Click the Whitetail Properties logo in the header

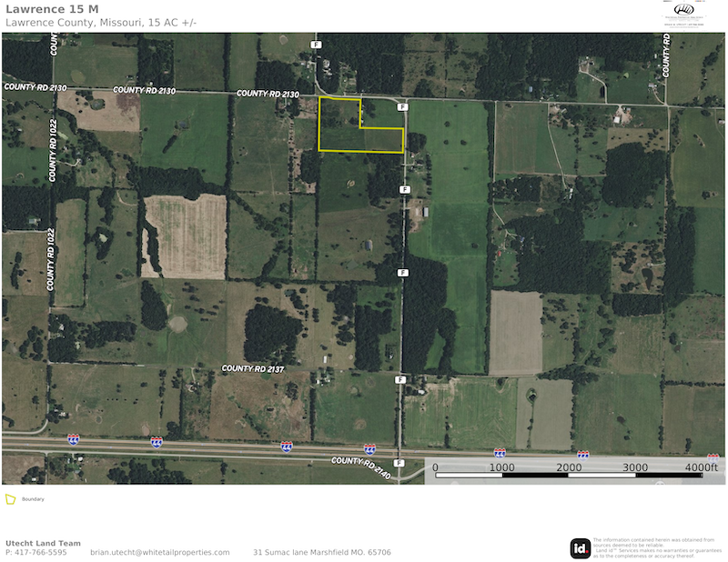click(683, 15)
